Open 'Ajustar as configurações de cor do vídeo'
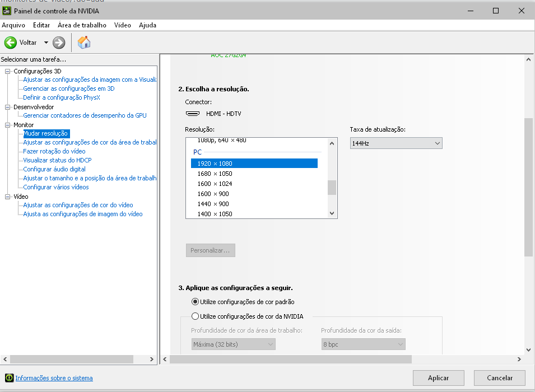This screenshot has height=392, width=535. (x=78, y=205)
